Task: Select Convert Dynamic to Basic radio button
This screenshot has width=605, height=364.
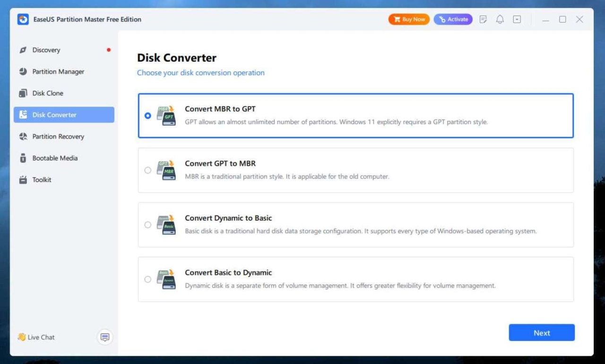Action: (x=148, y=225)
